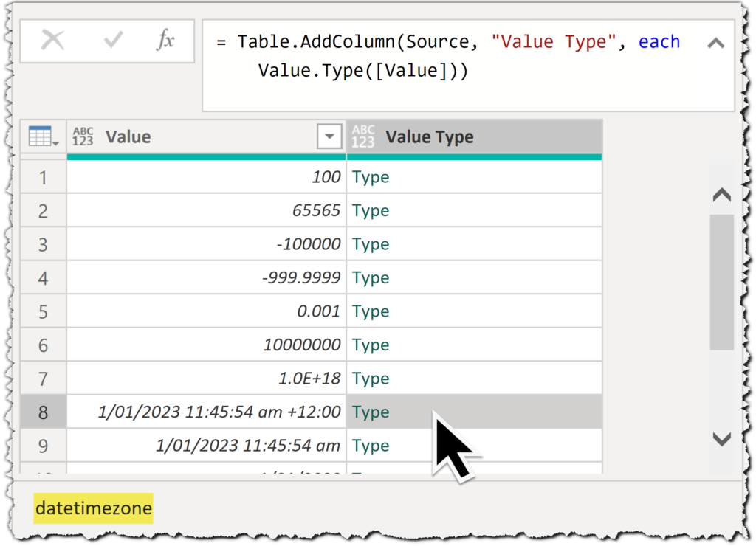
Task: Open the Type link in row 6
Action: tap(371, 345)
